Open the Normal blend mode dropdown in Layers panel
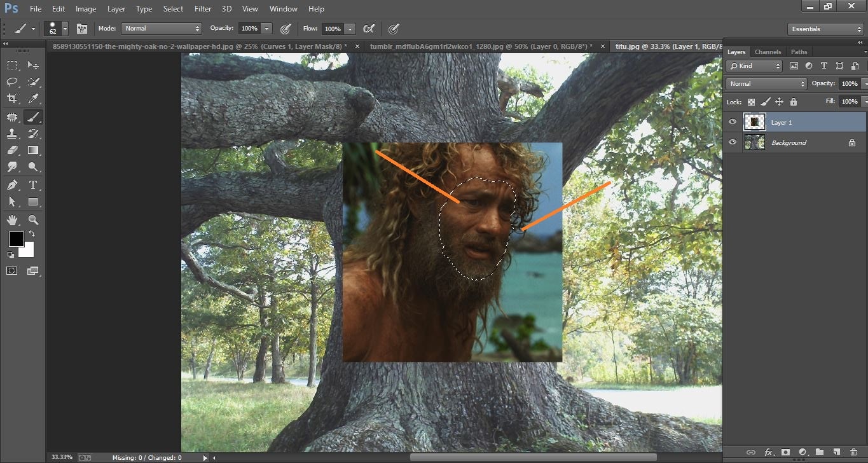 coord(766,83)
